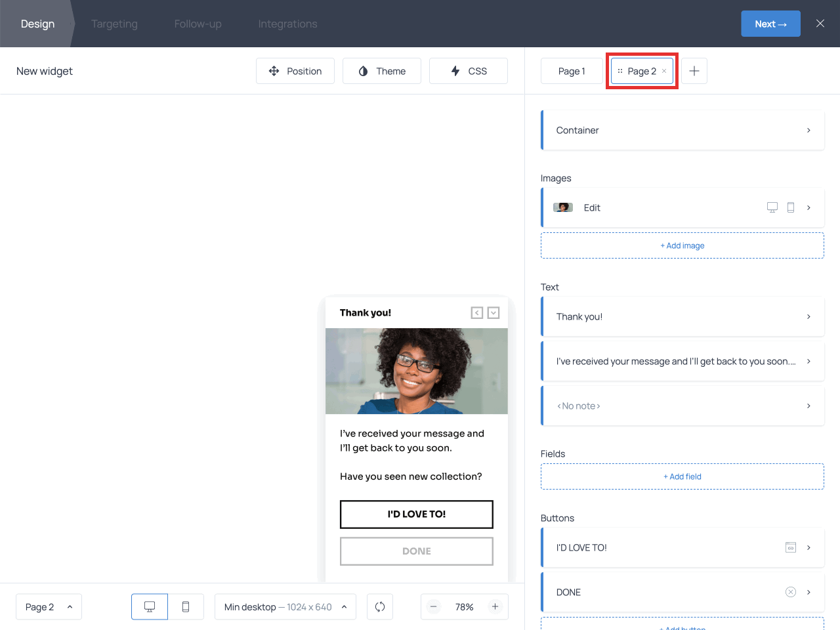The height and width of the screenshot is (630, 840).
Task: Switch preview to mobile view
Action: (x=186, y=606)
